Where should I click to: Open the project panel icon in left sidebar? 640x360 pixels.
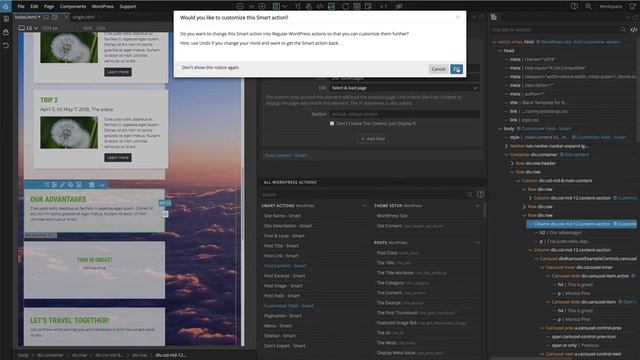click(x=6, y=19)
